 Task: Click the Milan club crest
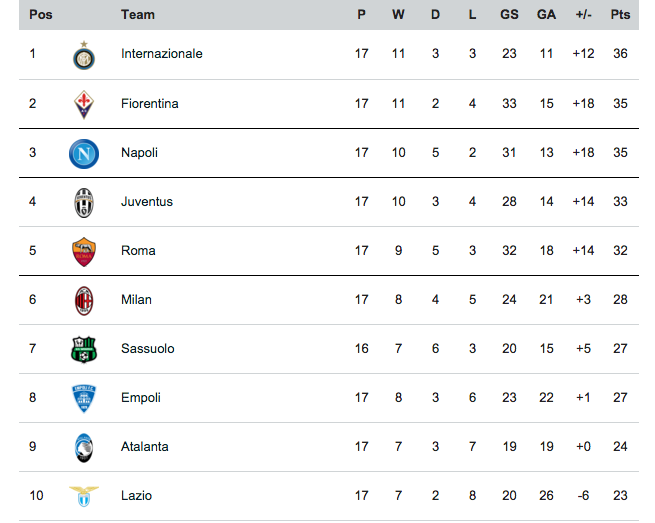84,300
